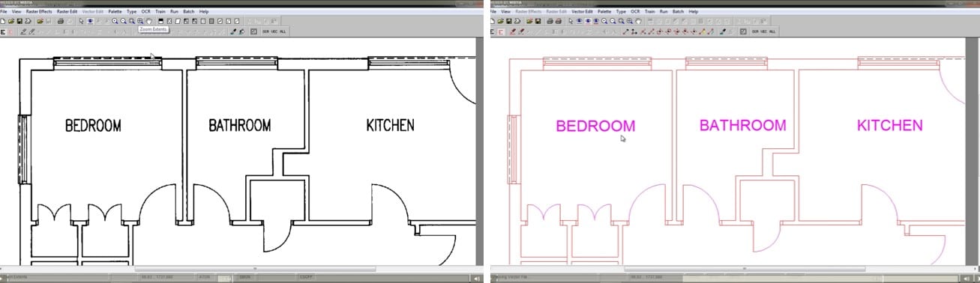Open the Batch menu in the left window

click(x=189, y=12)
